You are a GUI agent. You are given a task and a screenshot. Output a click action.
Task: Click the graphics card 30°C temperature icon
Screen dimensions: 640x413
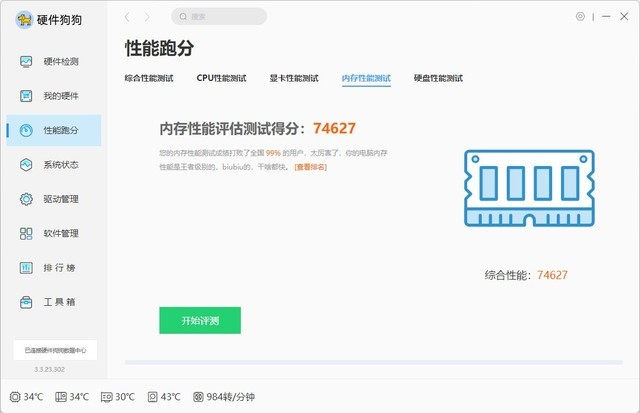(105, 397)
